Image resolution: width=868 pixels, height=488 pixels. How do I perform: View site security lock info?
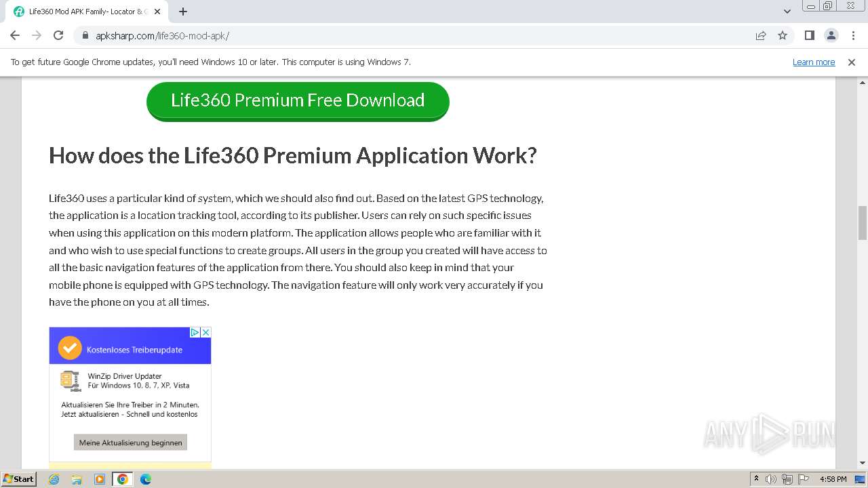[85, 35]
